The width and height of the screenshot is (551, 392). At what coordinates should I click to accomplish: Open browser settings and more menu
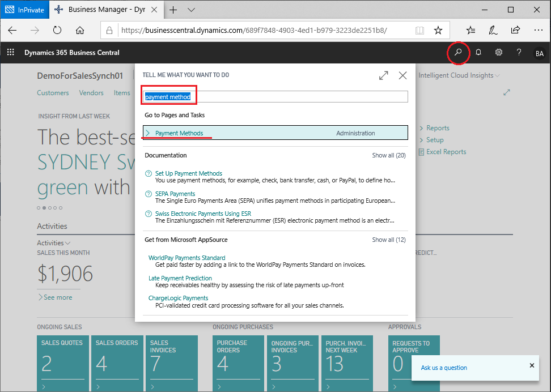coord(539,30)
